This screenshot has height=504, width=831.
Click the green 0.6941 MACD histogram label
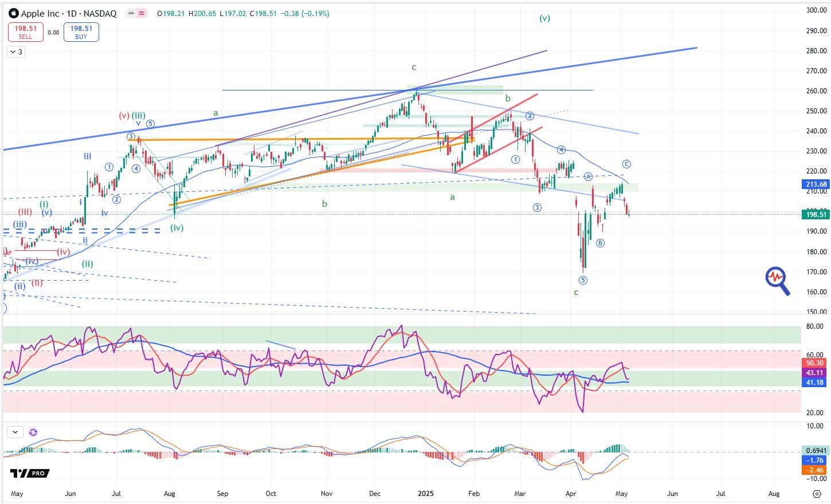(x=814, y=451)
